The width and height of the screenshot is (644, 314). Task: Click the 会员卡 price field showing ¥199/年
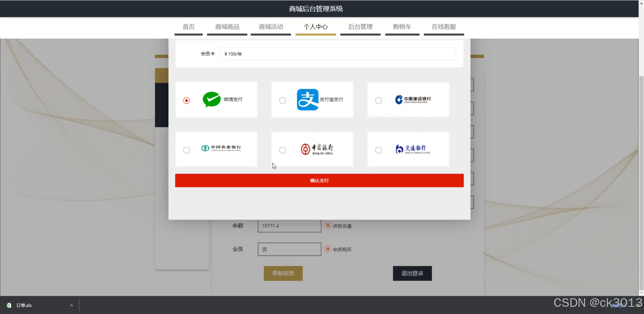coord(338,54)
